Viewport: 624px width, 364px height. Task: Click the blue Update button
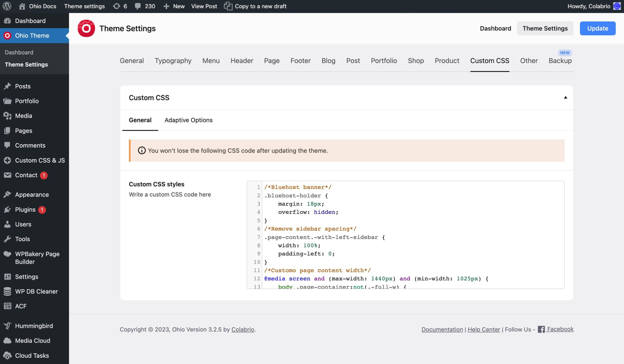pyautogui.click(x=597, y=28)
